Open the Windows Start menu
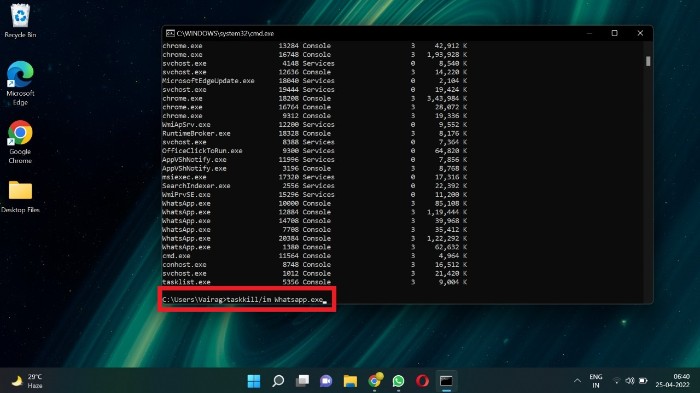 (x=254, y=381)
